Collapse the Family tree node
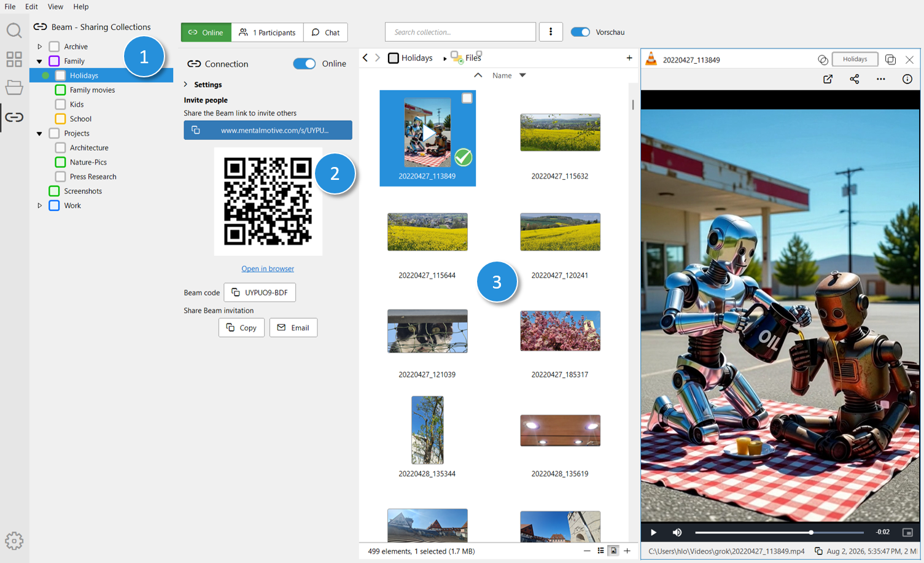The width and height of the screenshot is (924, 563). [40, 61]
